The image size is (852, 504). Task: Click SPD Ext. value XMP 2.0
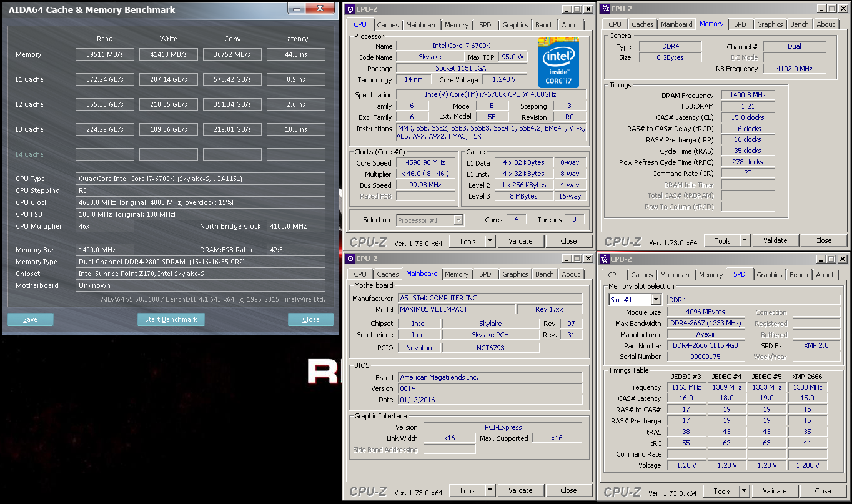tap(816, 345)
